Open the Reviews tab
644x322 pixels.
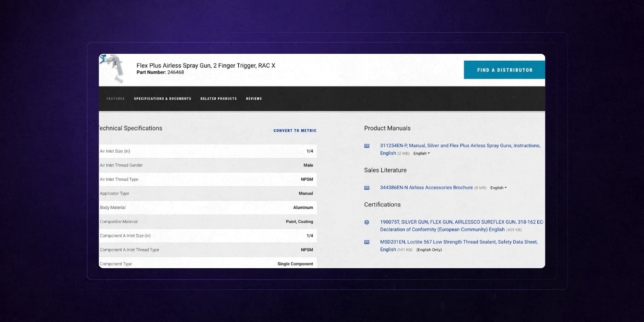click(x=254, y=99)
